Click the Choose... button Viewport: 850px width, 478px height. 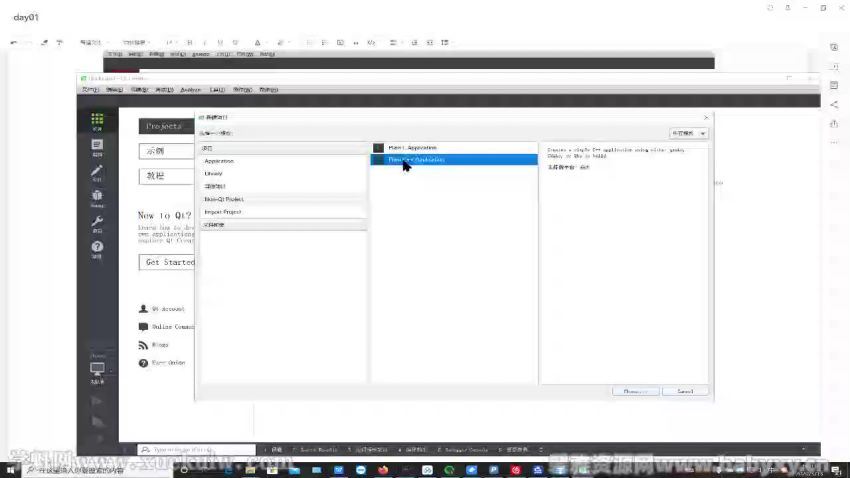point(635,391)
